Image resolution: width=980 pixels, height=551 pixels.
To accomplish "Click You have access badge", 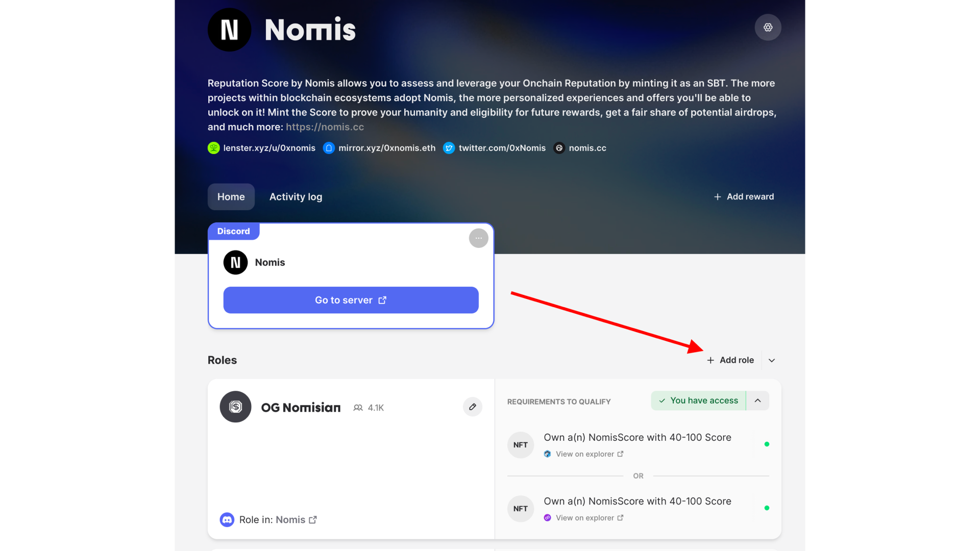I will pos(698,400).
